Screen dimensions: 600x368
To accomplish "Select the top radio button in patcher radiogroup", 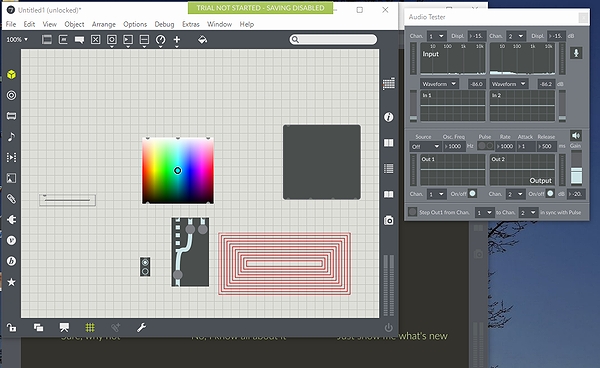I will 145,262.
